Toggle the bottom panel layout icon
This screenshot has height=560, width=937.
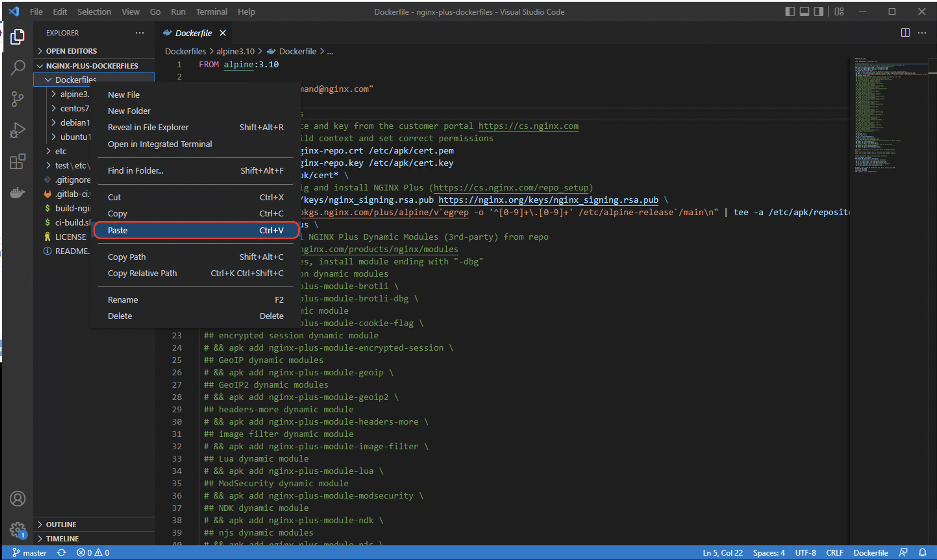tap(804, 12)
